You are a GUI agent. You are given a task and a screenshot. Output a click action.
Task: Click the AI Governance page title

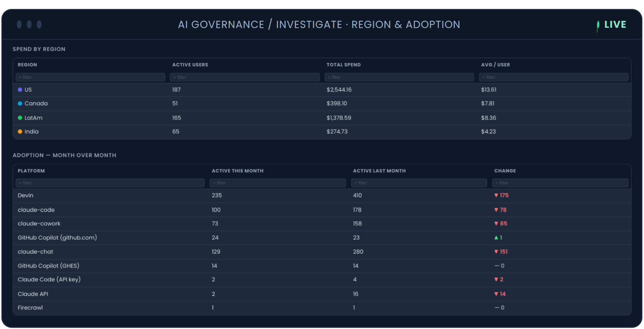tap(319, 25)
